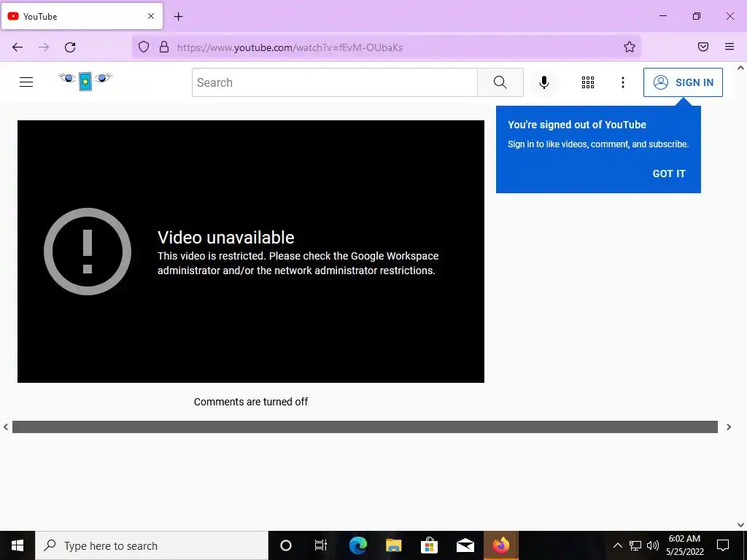
Task: Open the Windows Start menu
Action: [18, 545]
